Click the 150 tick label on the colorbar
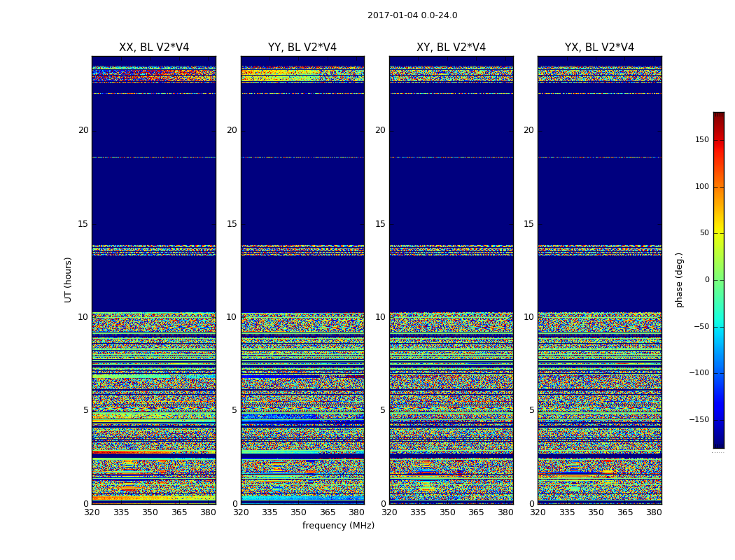The width and height of the screenshot is (735, 560). [x=701, y=140]
